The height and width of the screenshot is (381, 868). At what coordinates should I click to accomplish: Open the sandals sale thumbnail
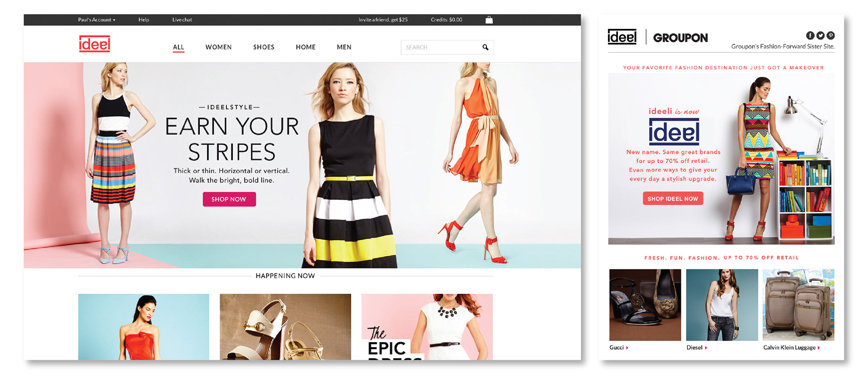coord(285,327)
